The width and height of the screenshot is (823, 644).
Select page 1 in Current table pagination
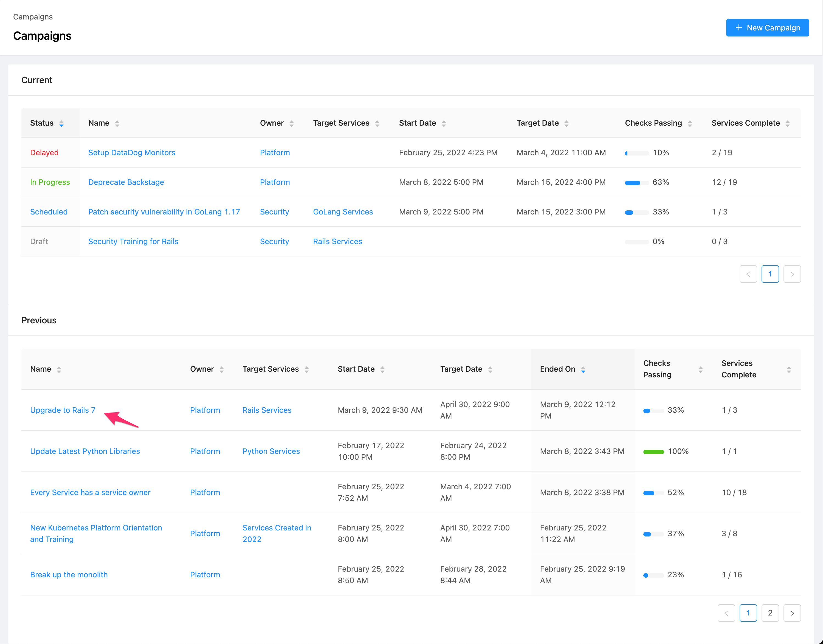point(770,274)
